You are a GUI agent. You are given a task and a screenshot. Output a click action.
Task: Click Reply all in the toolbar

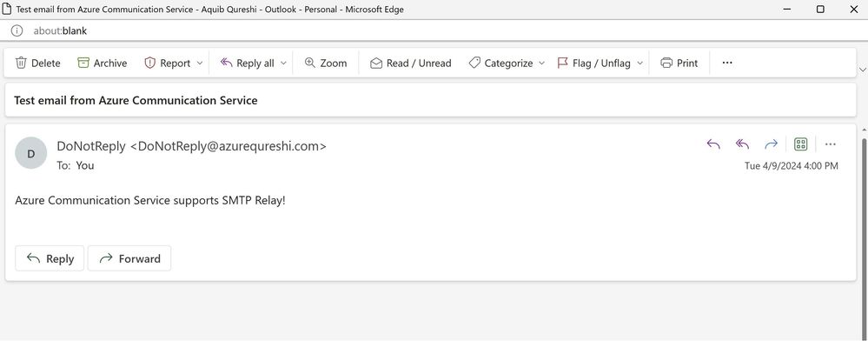point(247,64)
